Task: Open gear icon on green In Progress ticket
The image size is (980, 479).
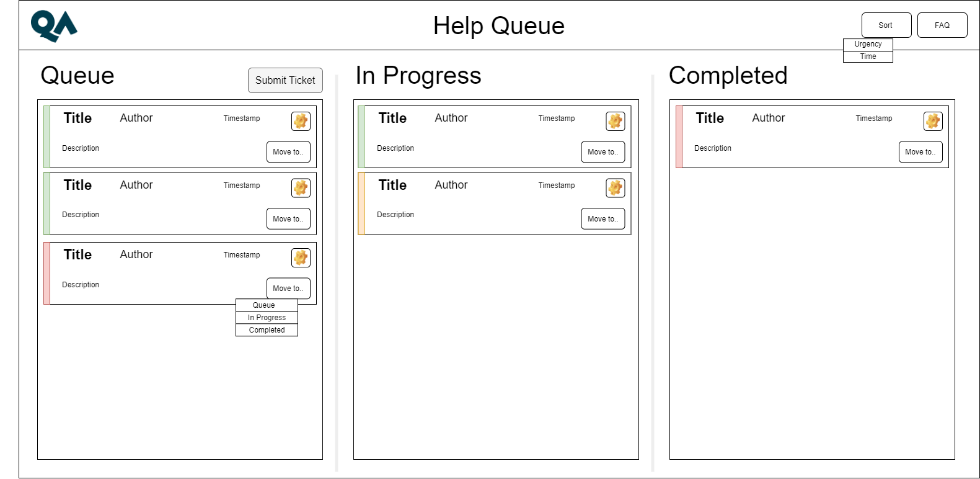Action: [x=616, y=121]
